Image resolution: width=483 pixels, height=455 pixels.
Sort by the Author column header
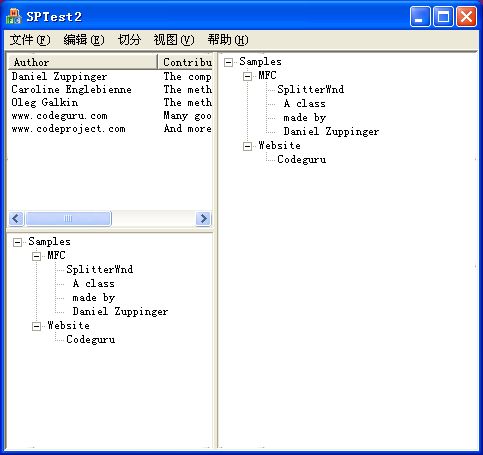pyautogui.click(x=83, y=62)
